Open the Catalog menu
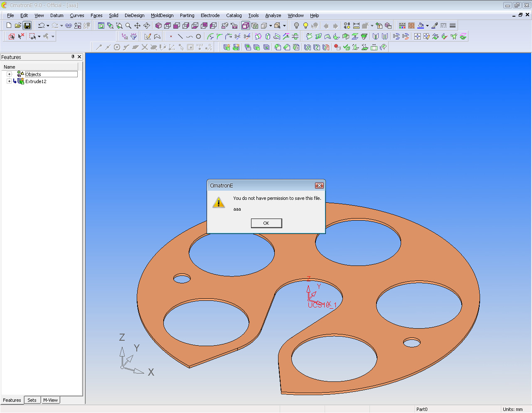This screenshot has height=413, width=532. (234, 15)
